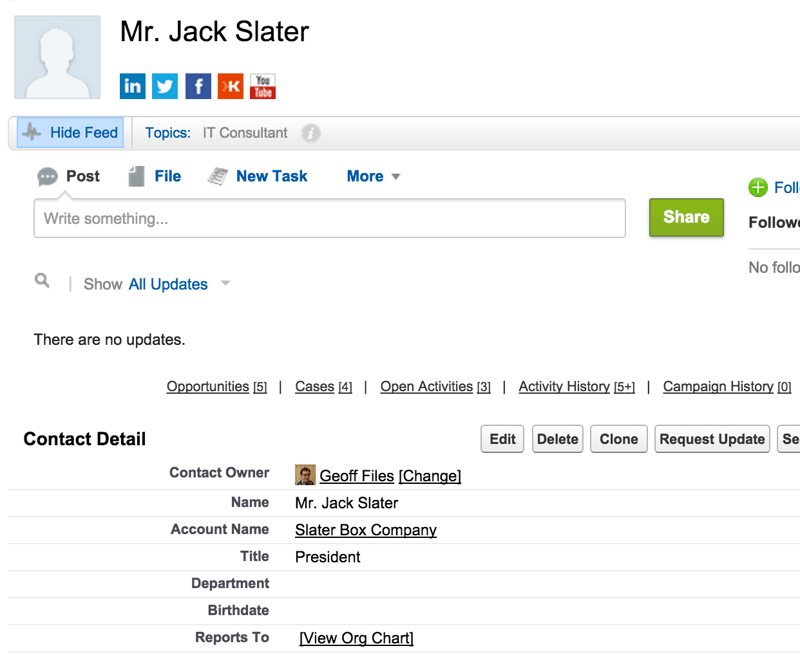Click the green Follow plus icon
Viewport: 800px width, 655px height.
(758, 187)
